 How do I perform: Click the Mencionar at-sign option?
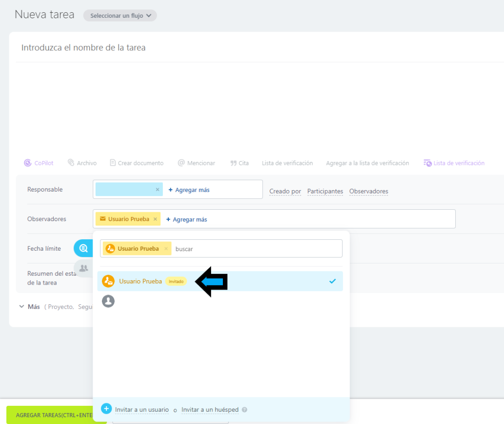[x=196, y=163]
